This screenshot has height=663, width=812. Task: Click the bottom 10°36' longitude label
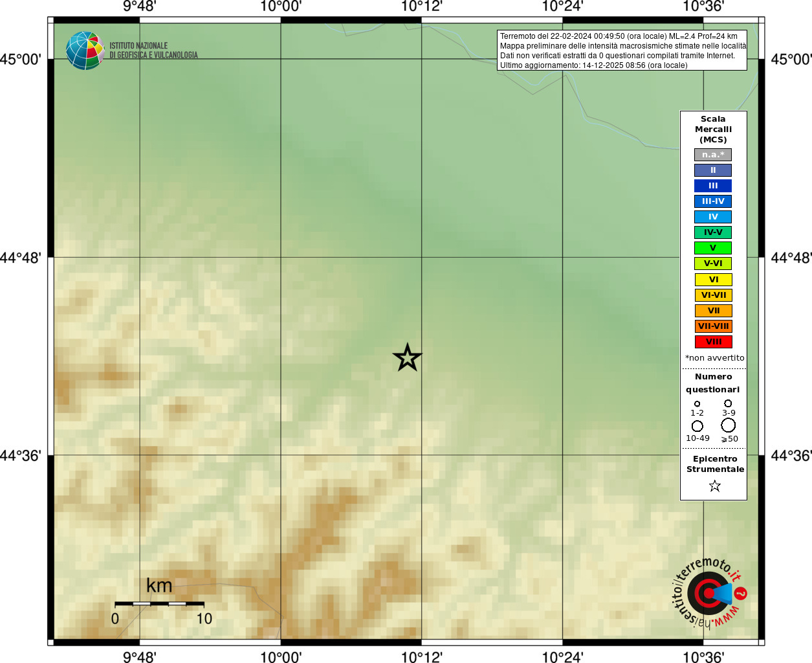pos(703,657)
